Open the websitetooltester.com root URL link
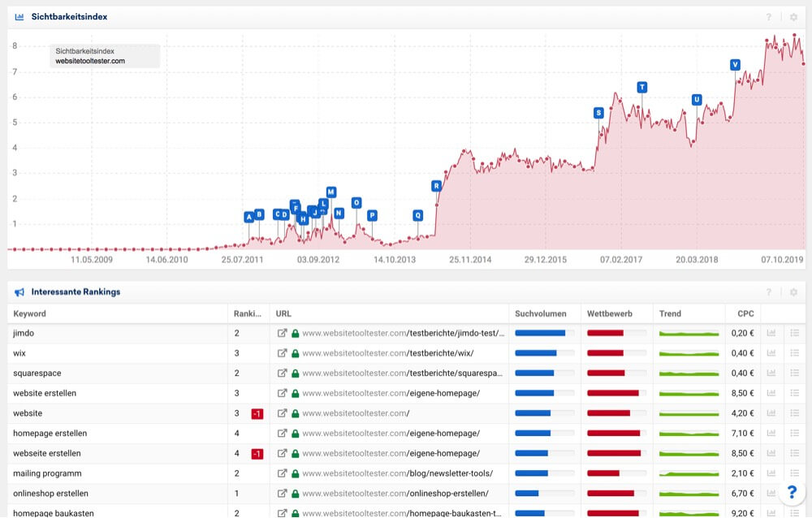This screenshot has height=518, width=812. pyautogui.click(x=356, y=413)
